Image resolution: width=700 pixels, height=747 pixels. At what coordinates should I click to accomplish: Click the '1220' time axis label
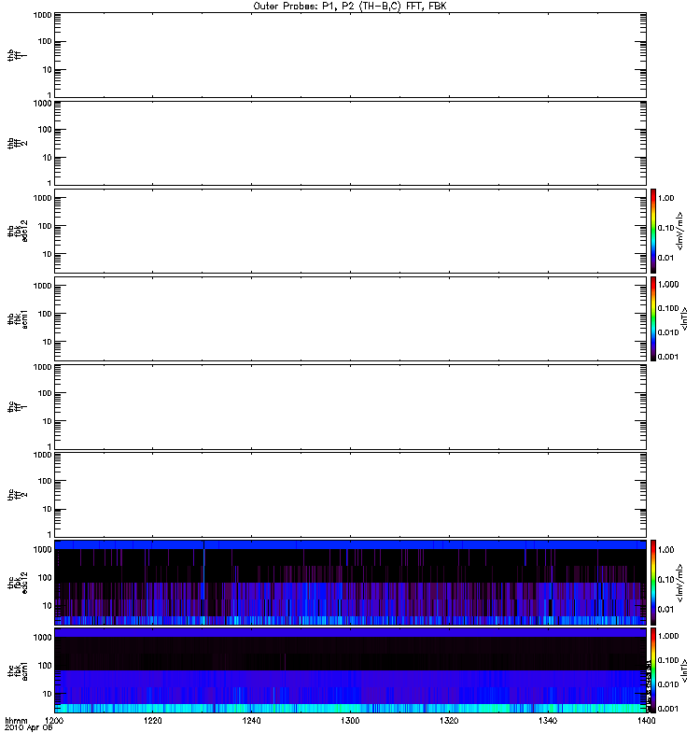tap(152, 721)
